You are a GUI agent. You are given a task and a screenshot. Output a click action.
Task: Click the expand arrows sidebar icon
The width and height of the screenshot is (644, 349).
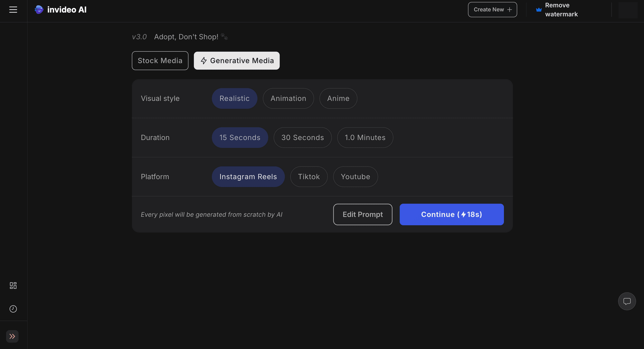click(13, 336)
